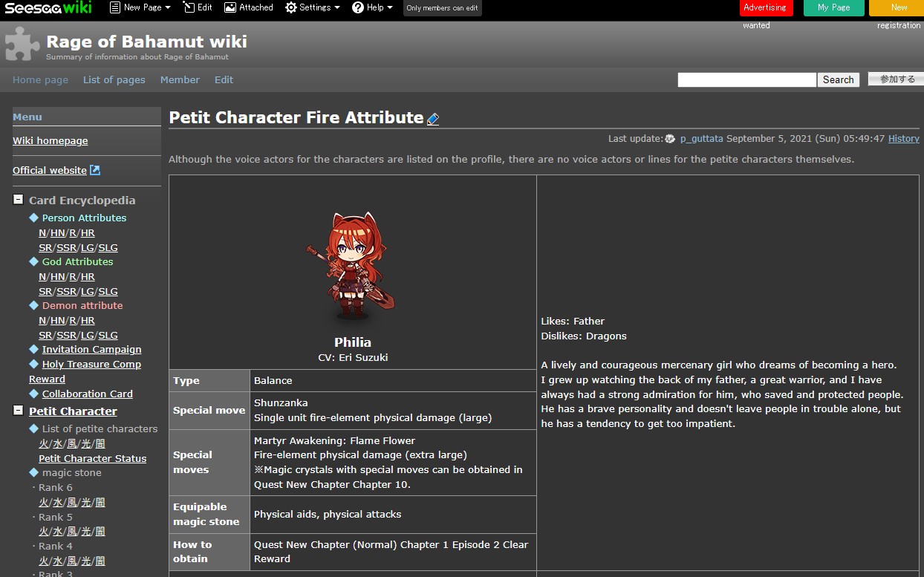Click the Philia character name text
This screenshot has height=577, width=924.
(353, 342)
